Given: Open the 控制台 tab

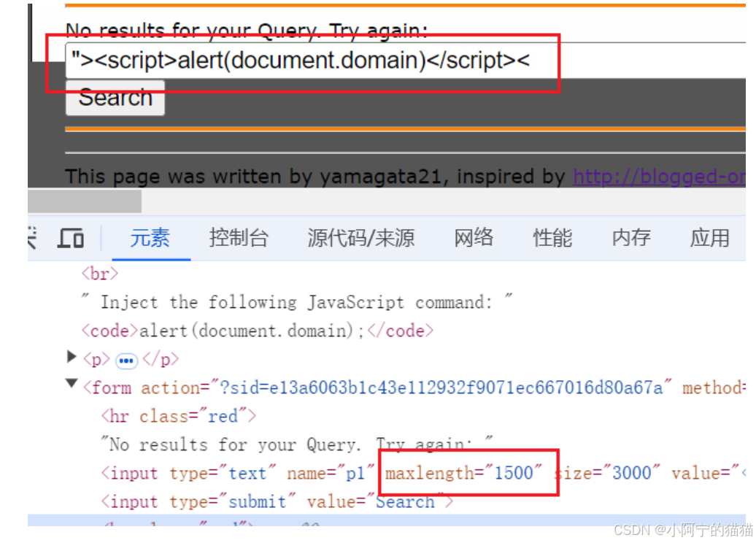Looking at the screenshot, I should pos(239,238).
